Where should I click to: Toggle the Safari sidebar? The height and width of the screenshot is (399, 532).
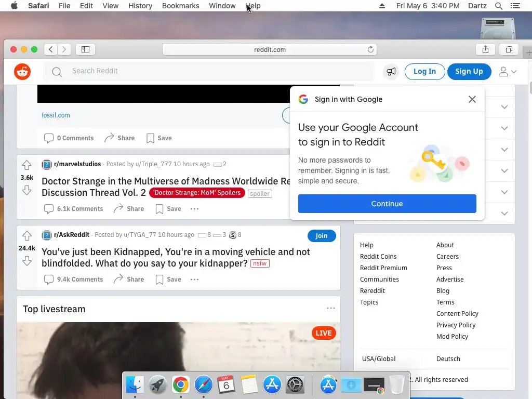(85, 49)
